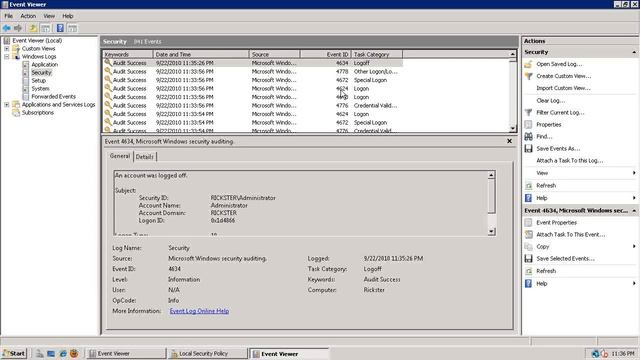Screen dimensions: 640x360
Task: Open the File menu
Action: pyautogui.click(x=9, y=16)
